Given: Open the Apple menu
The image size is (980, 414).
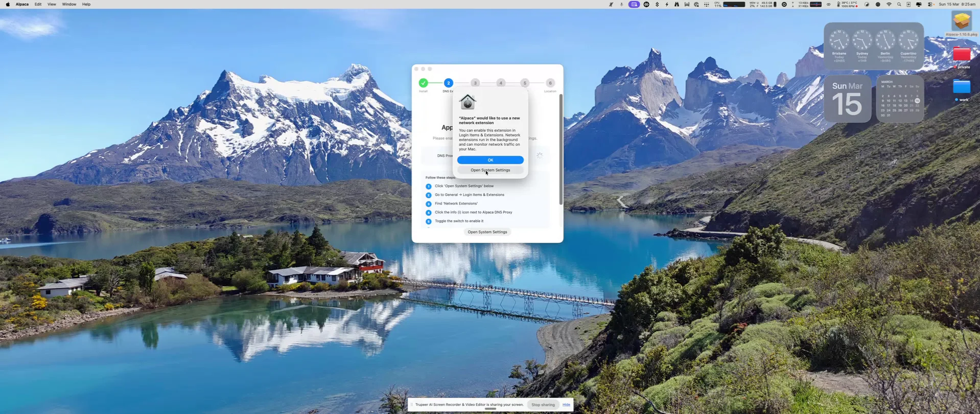Looking at the screenshot, I should [x=8, y=4].
